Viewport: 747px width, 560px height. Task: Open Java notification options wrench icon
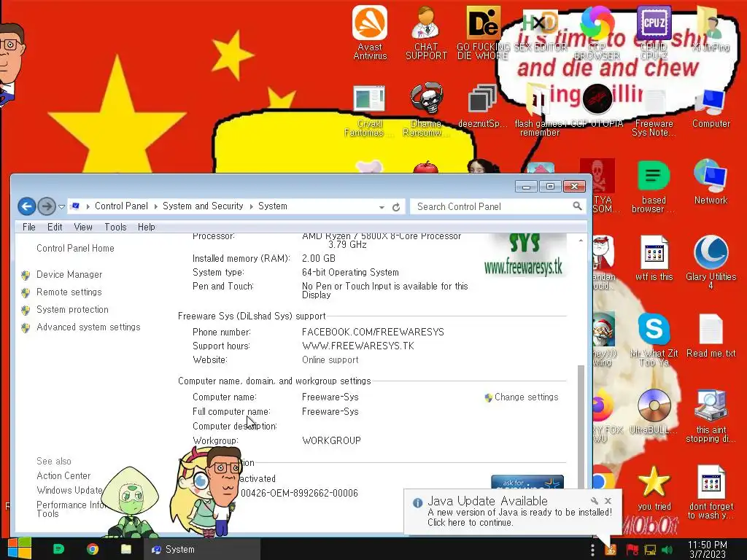pyautogui.click(x=594, y=500)
